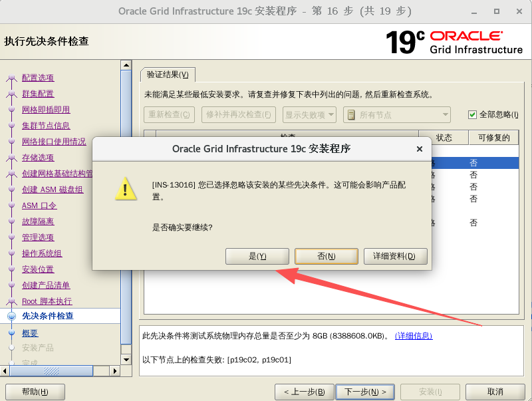532x401 pixels.
Task: Minimize the installer window
Action: click(x=474, y=12)
